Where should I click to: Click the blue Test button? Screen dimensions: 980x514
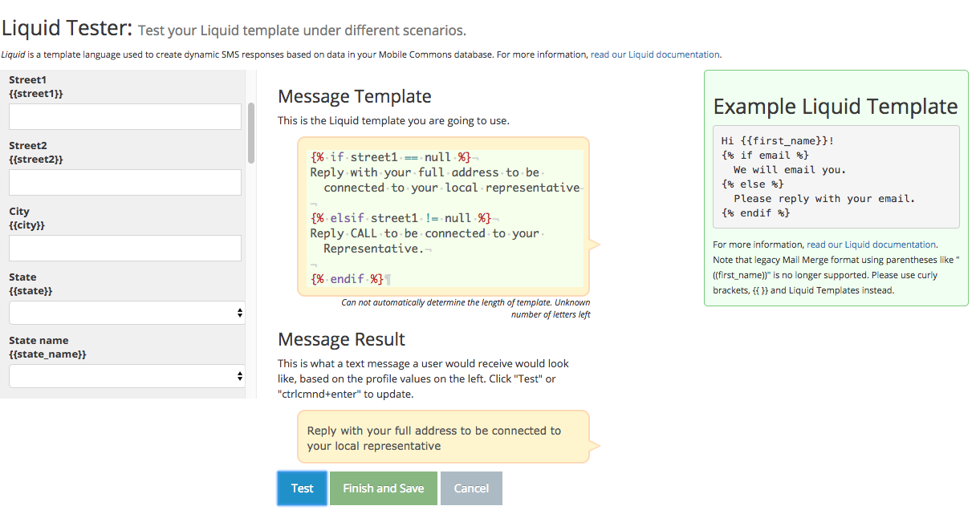click(303, 488)
